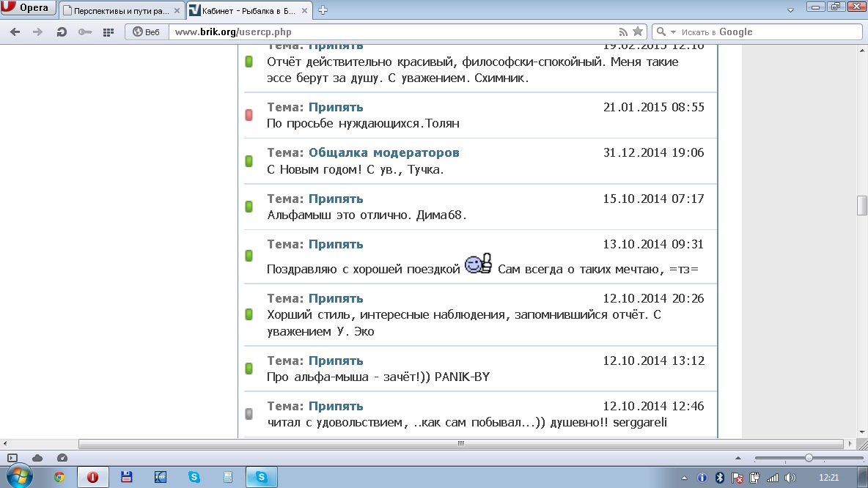
Task: Open the 'Припять' topic dated 21.01.2015
Action: (x=336, y=108)
